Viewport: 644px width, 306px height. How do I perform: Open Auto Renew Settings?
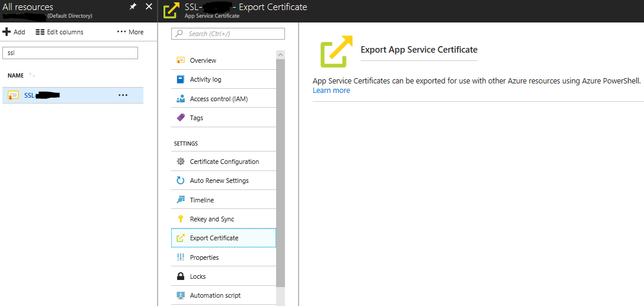223,181
